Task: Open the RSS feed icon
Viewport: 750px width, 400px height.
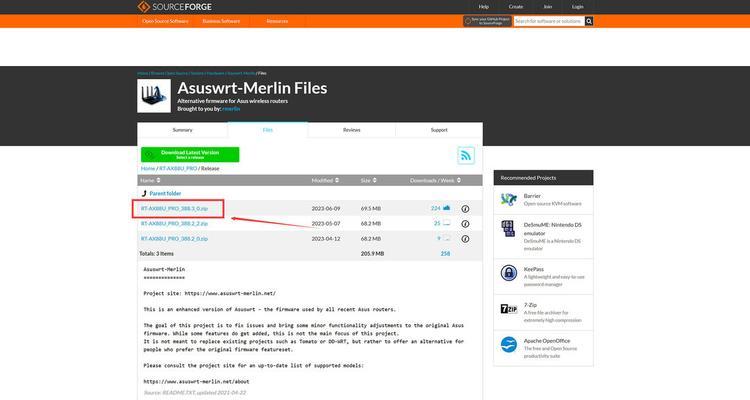Action: [466, 156]
